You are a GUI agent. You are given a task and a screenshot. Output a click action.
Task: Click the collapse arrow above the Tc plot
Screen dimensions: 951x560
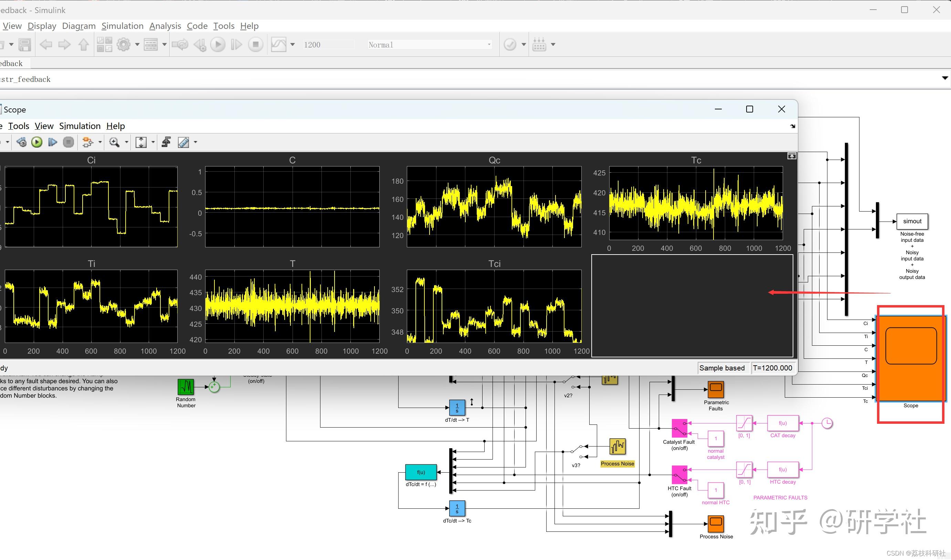(x=792, y=155)
